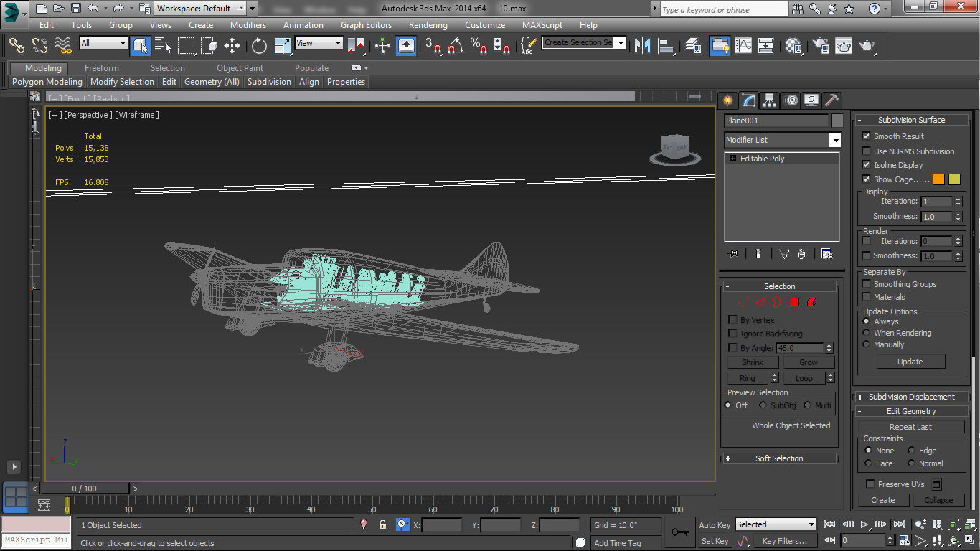Click the Select and Link chain icon

tap(17, 46)
